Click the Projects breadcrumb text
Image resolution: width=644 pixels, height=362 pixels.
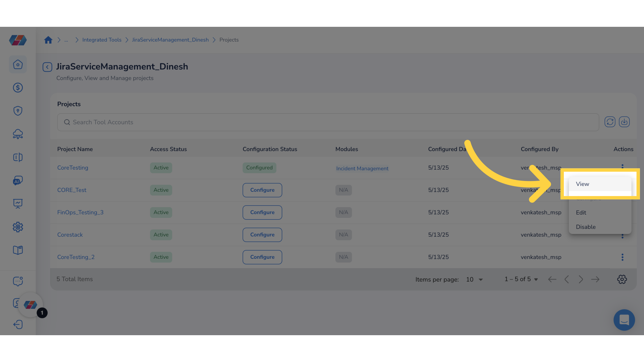(x=229, y=40)
